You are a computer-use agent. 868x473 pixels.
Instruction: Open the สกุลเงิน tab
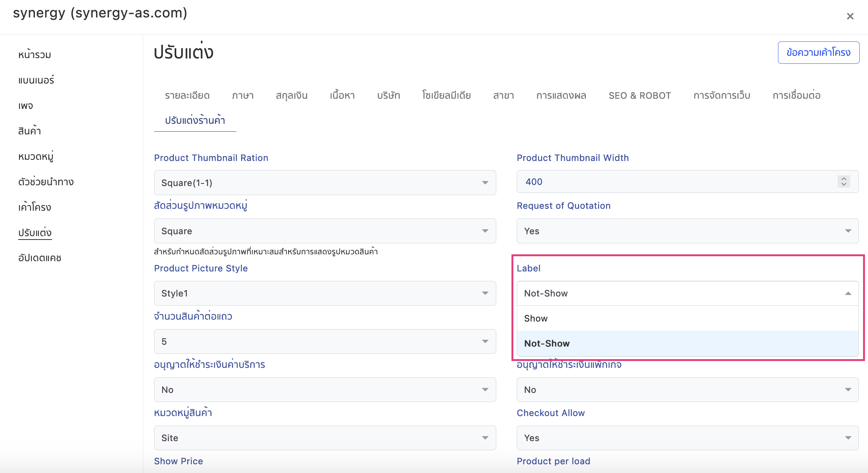tap(292, 95)
